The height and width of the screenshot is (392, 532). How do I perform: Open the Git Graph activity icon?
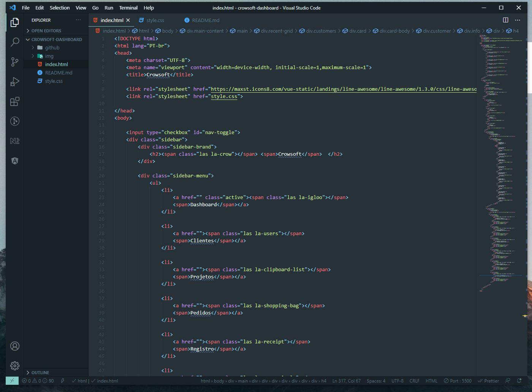click(x=15, y=121)
